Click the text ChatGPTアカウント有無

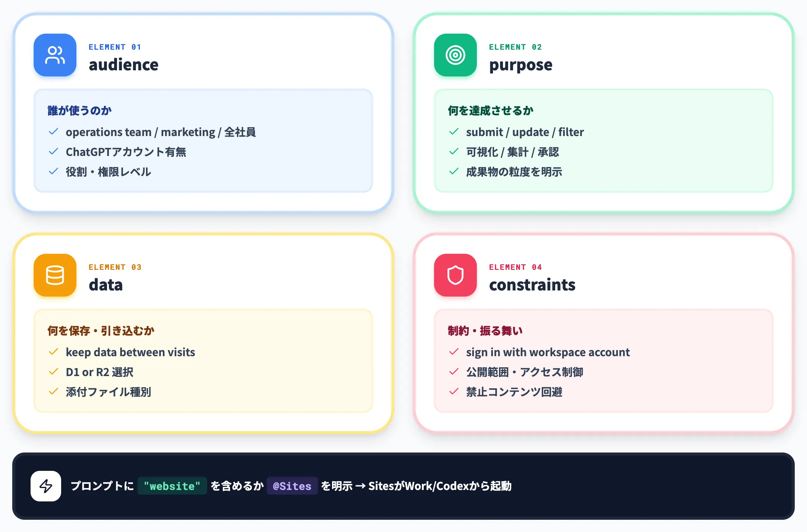[x=126, y=152]
